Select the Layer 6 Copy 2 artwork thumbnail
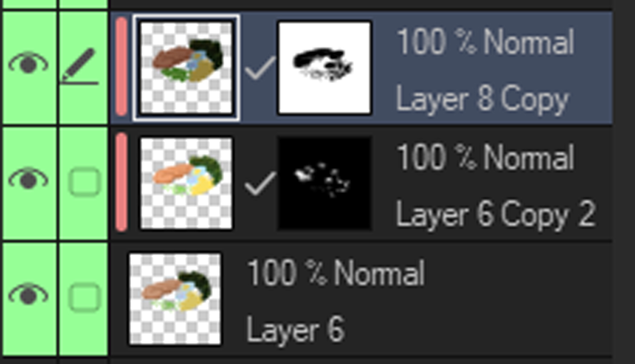Viewport: 635px width, 364px height. tap(186, 183)
